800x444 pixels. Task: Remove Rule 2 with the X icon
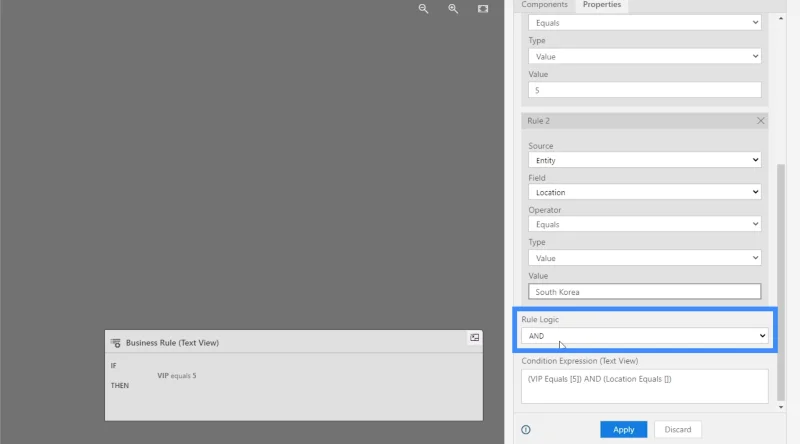point(761,121)
